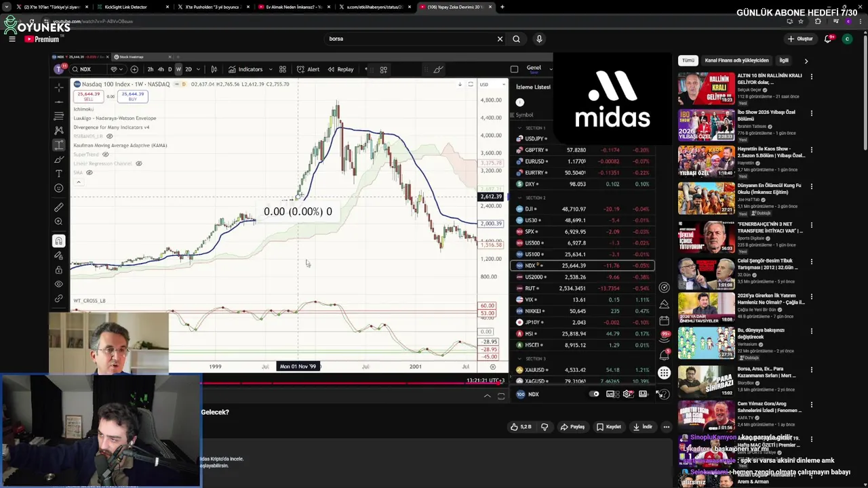The image size is (868, 488).
Task: Open TradingView calendar sidebar icon
Action: tap(664, 321)
